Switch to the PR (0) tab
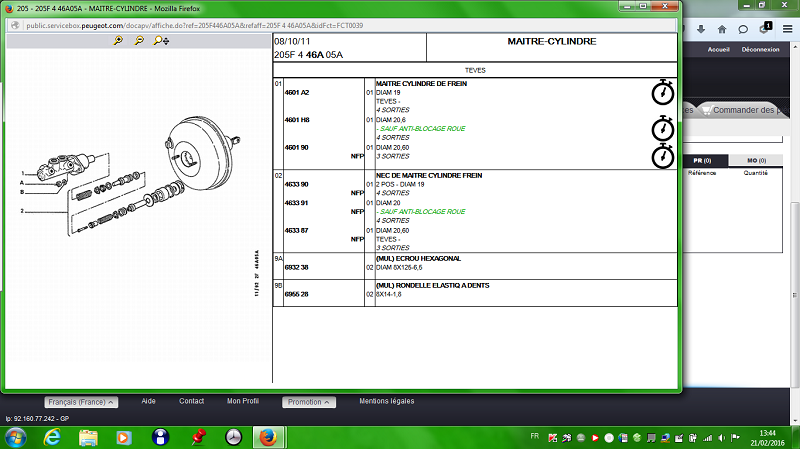Screen dimensions: 800x449 pyautogui.click(x=702, y=160)
